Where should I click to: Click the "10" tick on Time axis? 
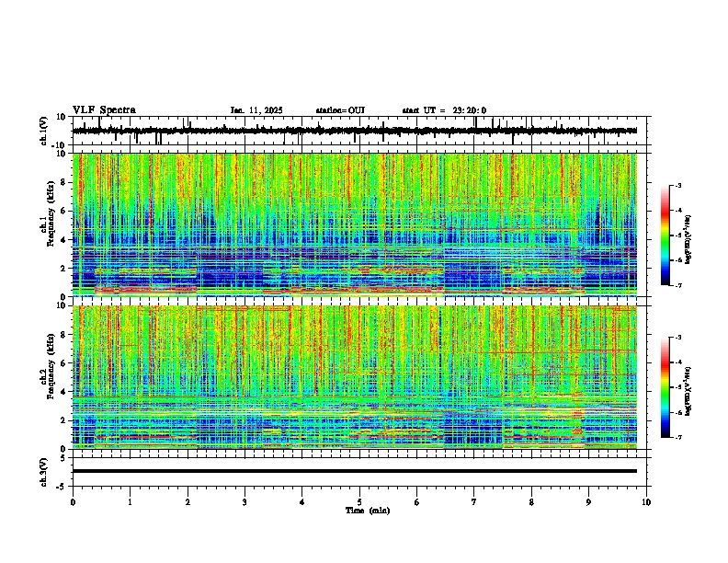click(646, 502)
